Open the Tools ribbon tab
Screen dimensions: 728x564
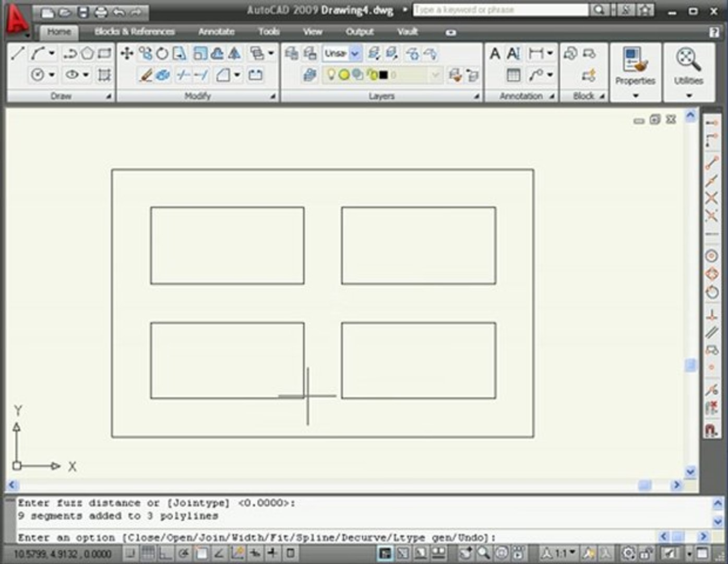coord(269,32)
